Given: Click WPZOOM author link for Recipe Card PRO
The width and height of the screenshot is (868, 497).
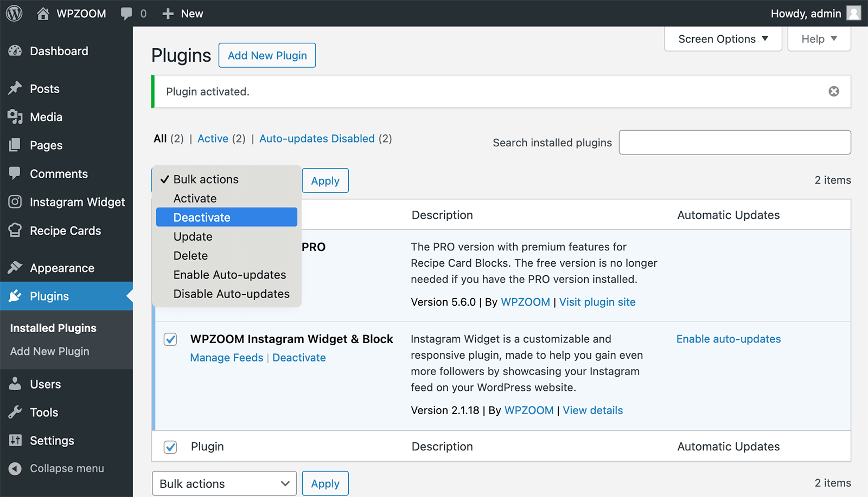Looking at the screenshot, I should [x=525, y=302].
